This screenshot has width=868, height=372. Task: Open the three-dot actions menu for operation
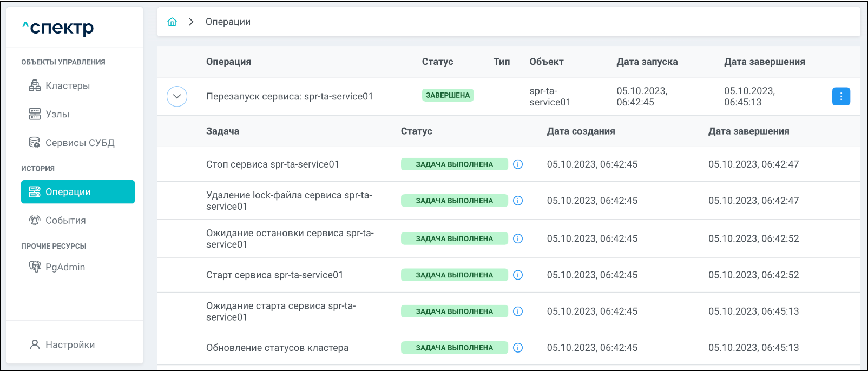pos(840,96)
